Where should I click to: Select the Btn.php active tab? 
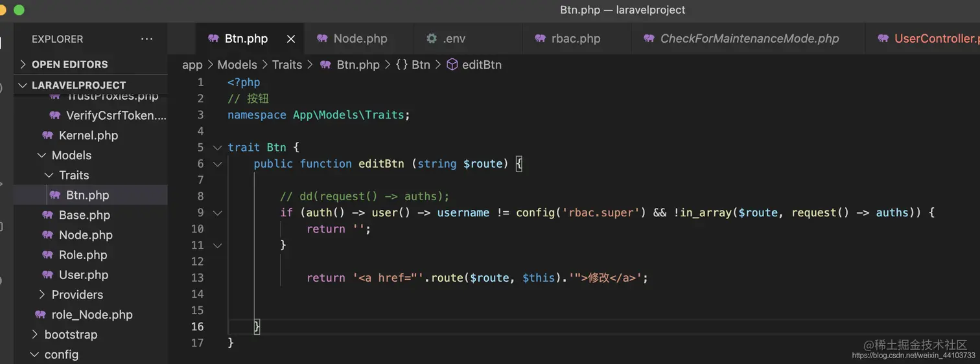(x=246, y=39)
